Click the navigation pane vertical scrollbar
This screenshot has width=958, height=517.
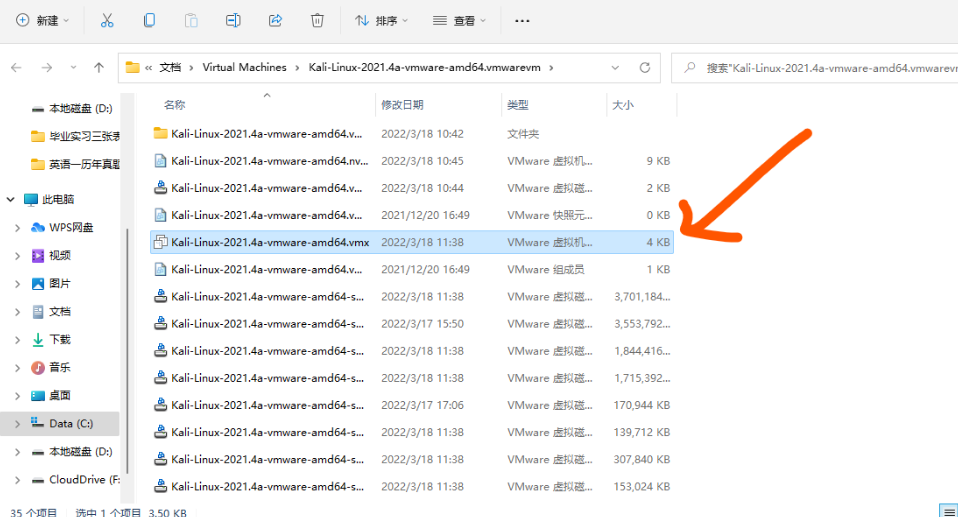pyautogui.click(x=127, y=350)
